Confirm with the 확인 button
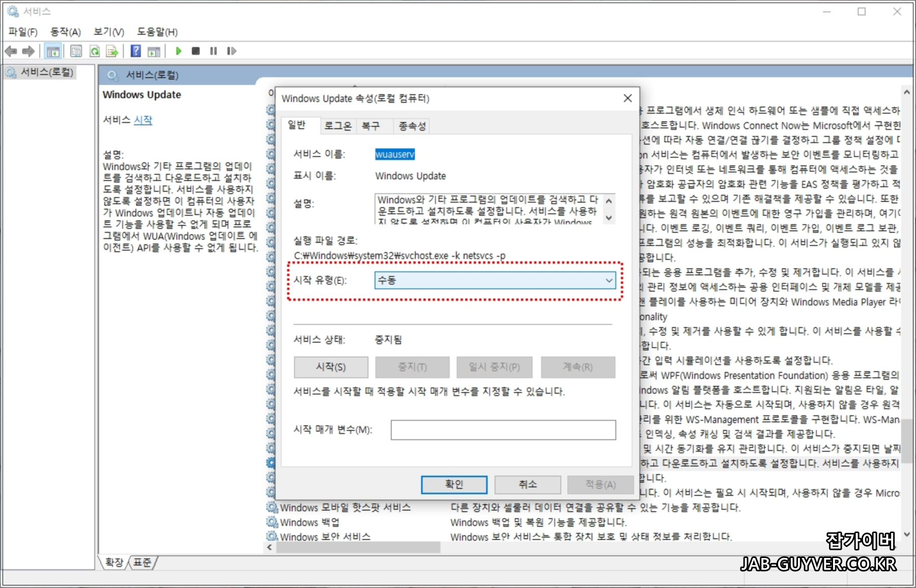Image resolution: width=916 pixels, height=588 pixels. (454, 484)
